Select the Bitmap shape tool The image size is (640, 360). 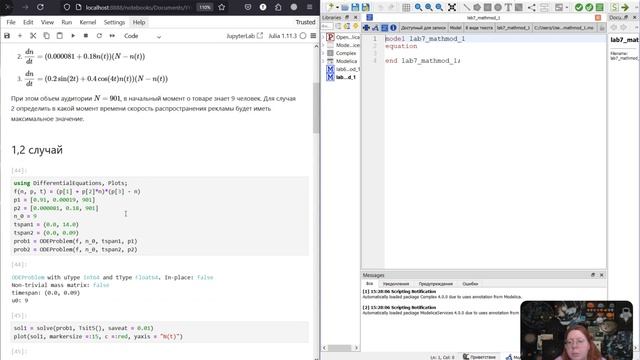(519, 7)
